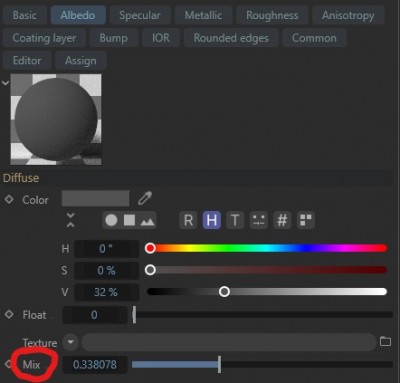Open the Bump tab
This screenshot has height=383, width=400.
coord(113,38)
